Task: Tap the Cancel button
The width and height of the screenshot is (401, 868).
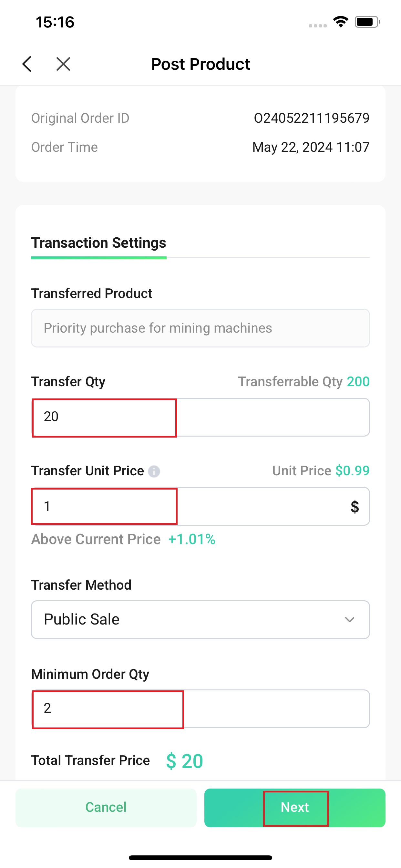Action: 106,807
